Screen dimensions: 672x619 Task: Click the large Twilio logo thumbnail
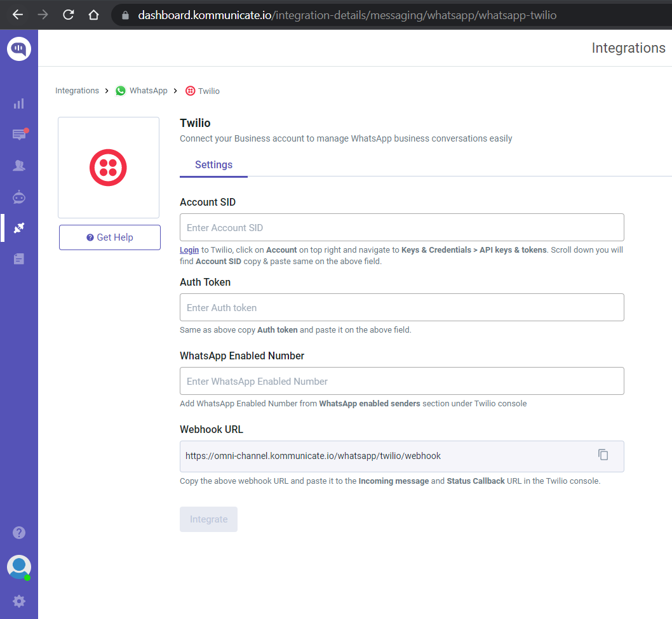pyautogui.click(x=109, y=168)
